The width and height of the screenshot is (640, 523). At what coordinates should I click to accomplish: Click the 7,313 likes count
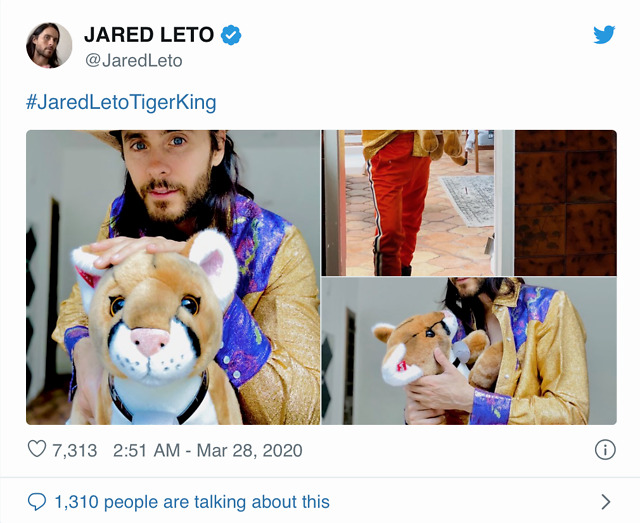(x=75, y=450)
